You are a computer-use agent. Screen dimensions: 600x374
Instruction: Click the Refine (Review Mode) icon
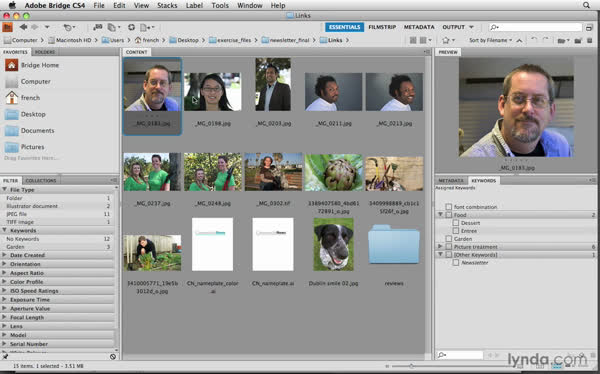pos(113,27)
